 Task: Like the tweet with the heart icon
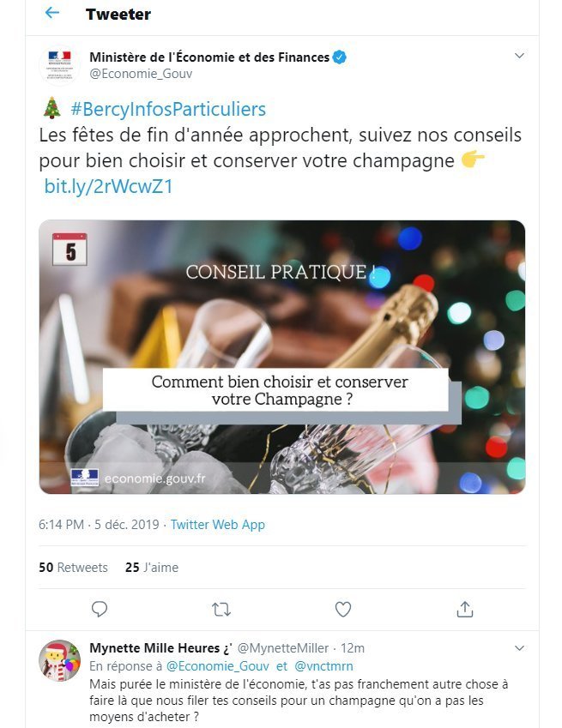click(x=342, y=609)
